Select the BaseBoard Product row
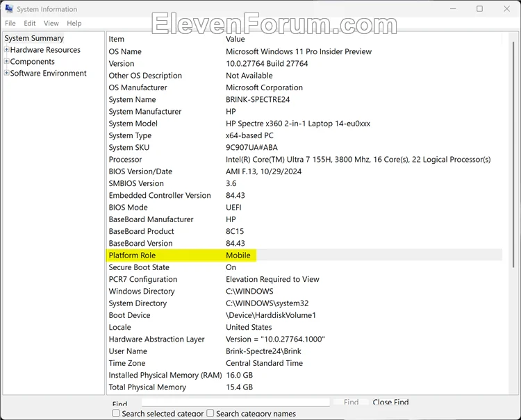The width and height of the screenshot is (521, 420). pos(304,231)
